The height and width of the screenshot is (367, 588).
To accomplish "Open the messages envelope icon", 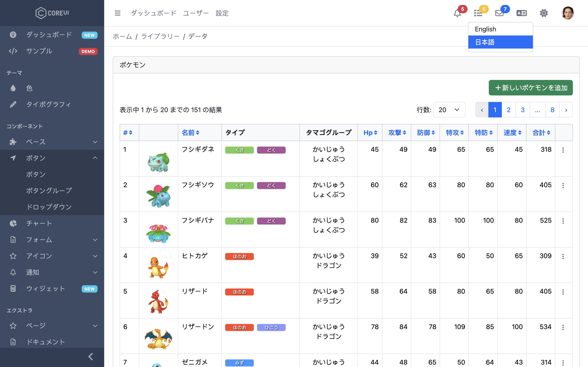I will click(x=499, y=13).
